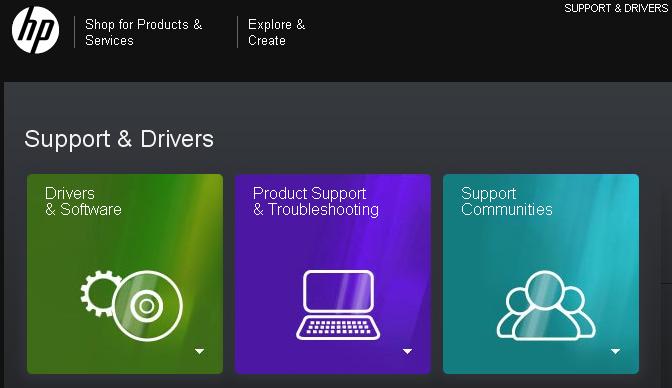Screen dimensions: 672x388
Task: Open the Explore & Create menu
Action: pyautogui.click(x=276, y=32)
